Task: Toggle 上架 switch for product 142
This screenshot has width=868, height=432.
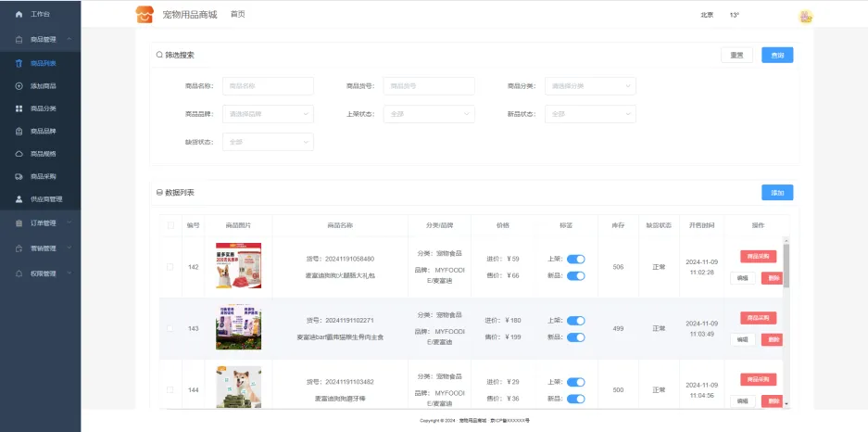Action: coord(575,260)
